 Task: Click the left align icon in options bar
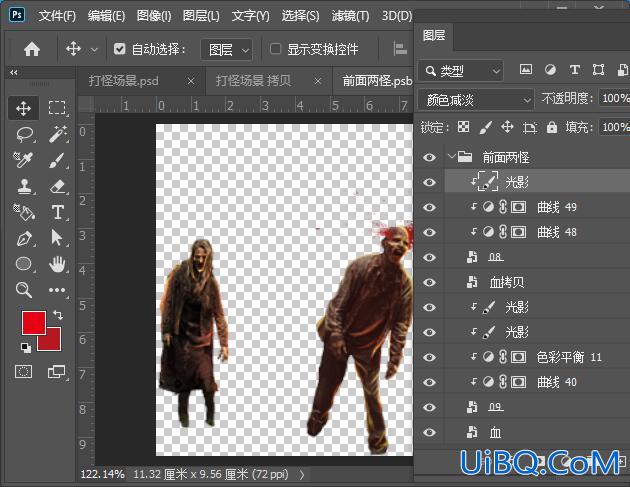(x=400, y=49)
